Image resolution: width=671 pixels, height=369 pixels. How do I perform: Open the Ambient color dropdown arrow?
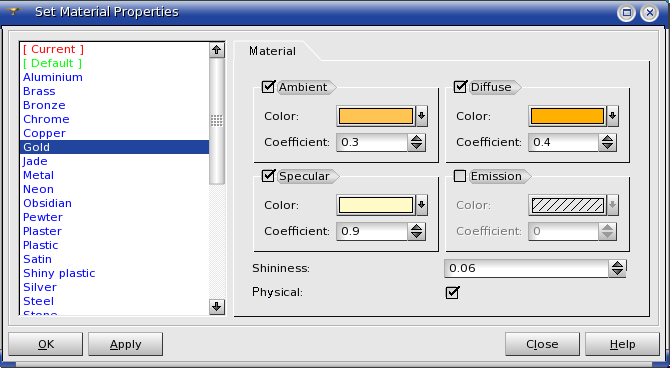tap(422, 116)
